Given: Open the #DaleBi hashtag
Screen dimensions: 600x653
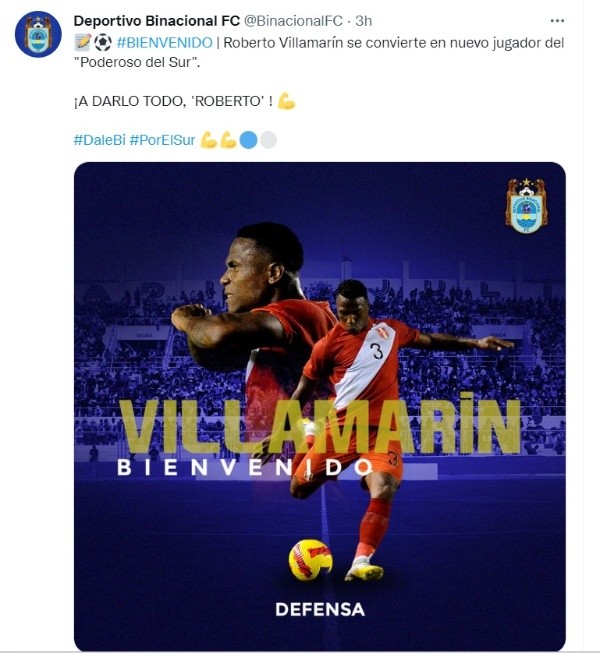Looking at the screenshot, I should [x=100, y=140].
